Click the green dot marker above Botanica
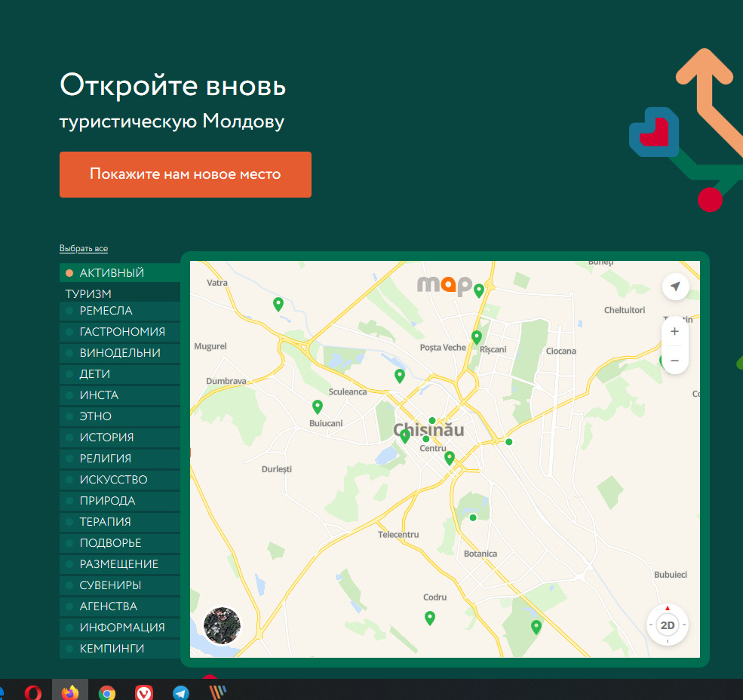This screenshot has height=700, width=743. tap(473, 517)
